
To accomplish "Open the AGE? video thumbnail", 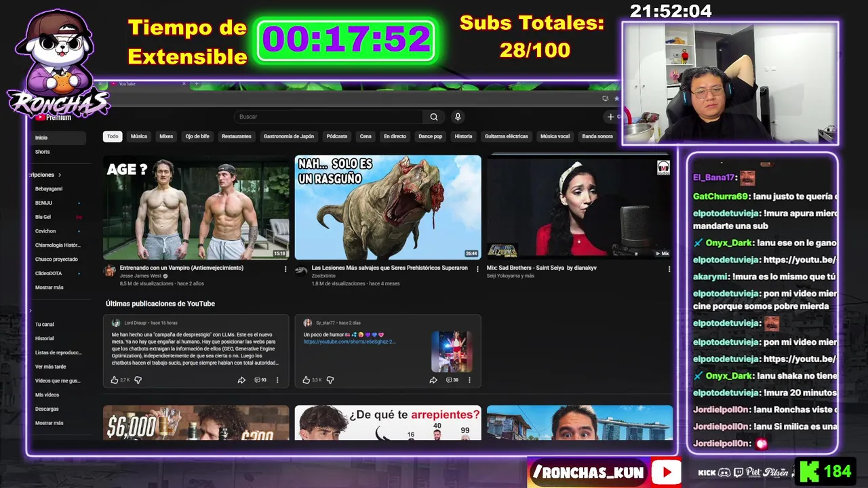I will tap(196, 207).
